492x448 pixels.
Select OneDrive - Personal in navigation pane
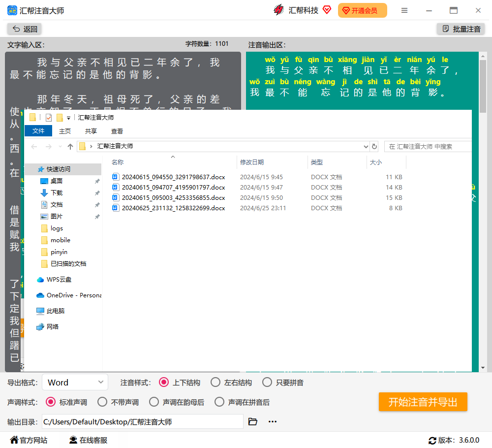pyautogui.click(x=69, y=295)
